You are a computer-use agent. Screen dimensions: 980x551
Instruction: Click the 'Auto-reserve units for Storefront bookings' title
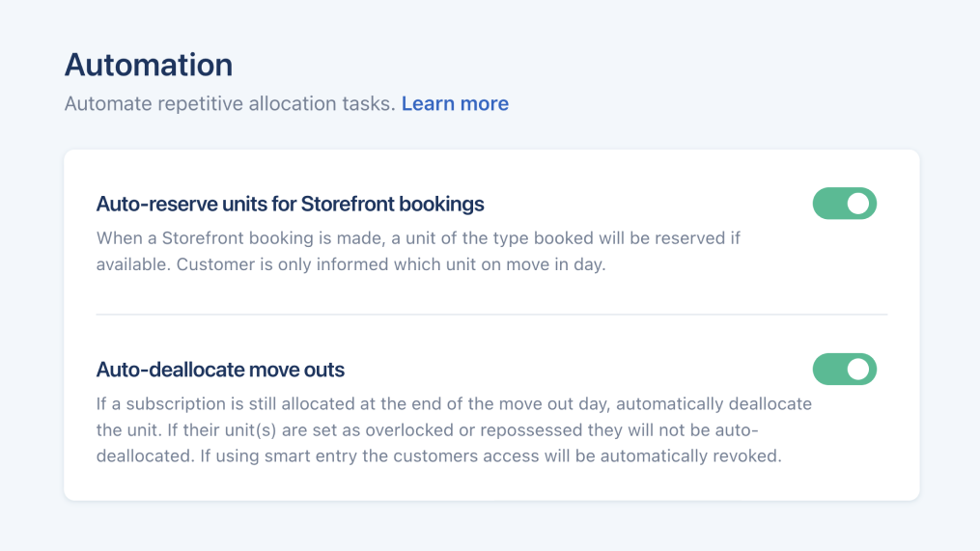click(x=290, y=204)
